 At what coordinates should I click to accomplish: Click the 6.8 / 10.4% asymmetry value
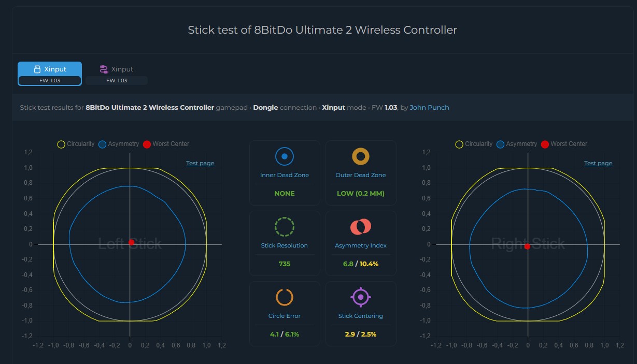click(361, 264)
